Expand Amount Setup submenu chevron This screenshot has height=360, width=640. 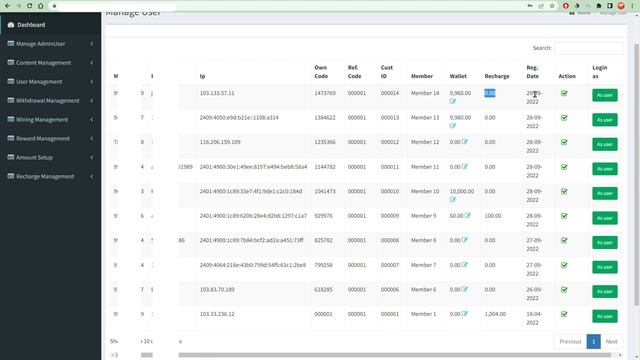91,157
